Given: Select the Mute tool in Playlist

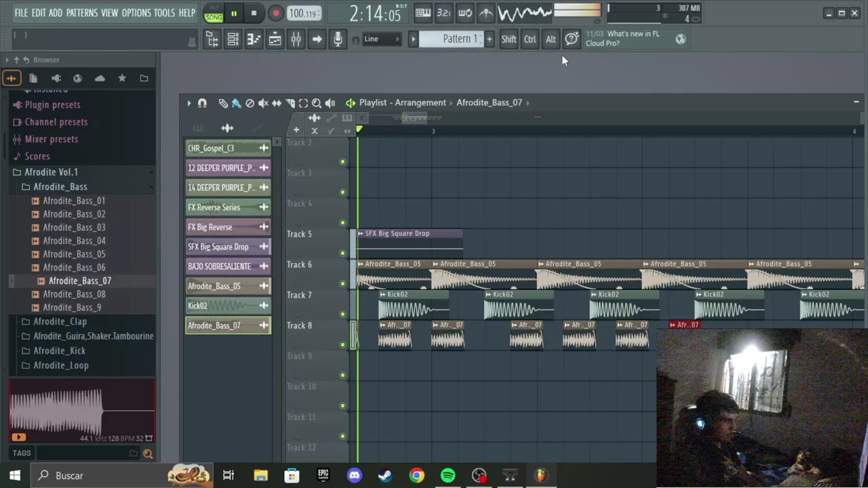Looking at the screenshot, I should 263,103.
